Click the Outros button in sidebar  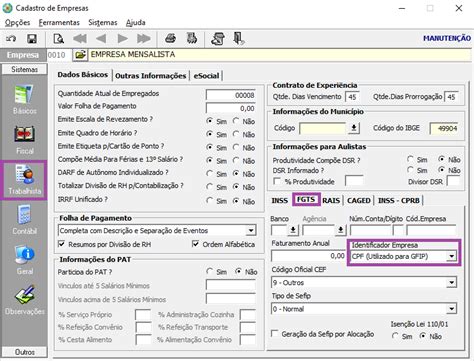click(24, 352)
